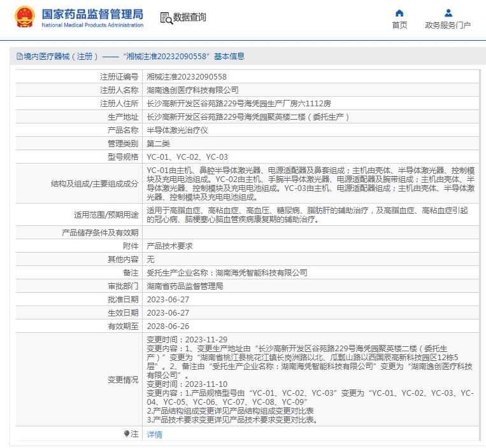Click the 其他内容 value 无
Viewport: 486px width, 448px height.
pos(150,260)
